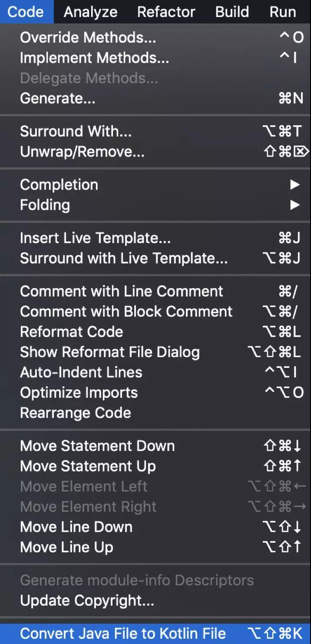Screen dimensions: 311x644
Task: Select Generate... menu entry
Action: 155,98
